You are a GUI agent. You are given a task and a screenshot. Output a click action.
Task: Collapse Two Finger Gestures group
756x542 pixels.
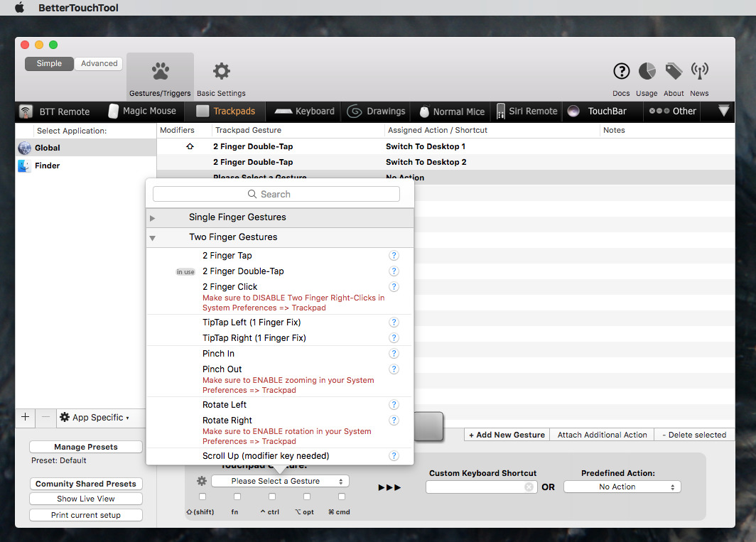152,238
